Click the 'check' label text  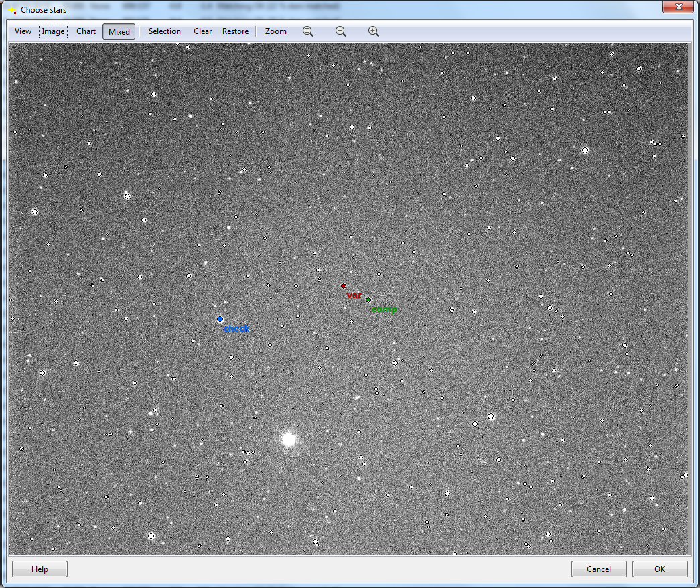click(x=236, y=329)
